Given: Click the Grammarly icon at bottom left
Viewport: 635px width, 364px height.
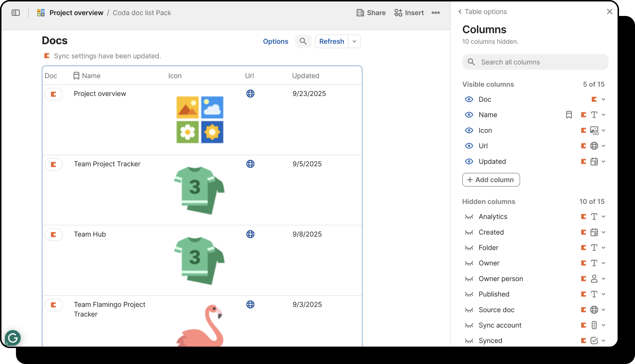Looking at the screenshot, I should [x=13, y=338].
